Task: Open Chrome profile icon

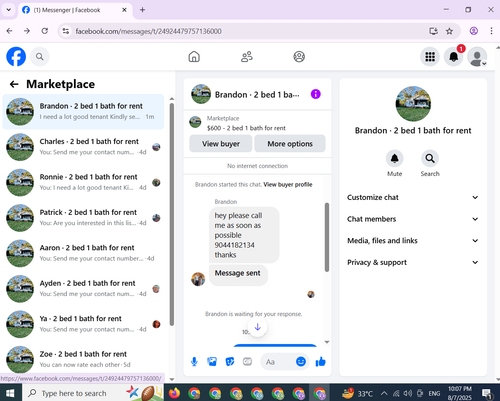Action: 474,31
